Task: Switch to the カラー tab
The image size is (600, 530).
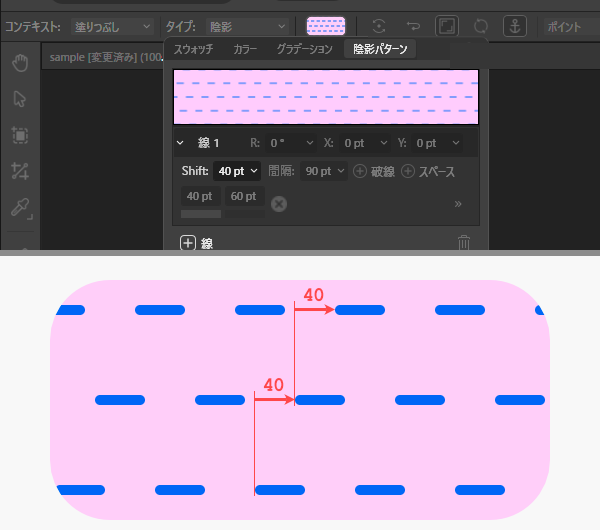Action: click(x=245, y=49)
